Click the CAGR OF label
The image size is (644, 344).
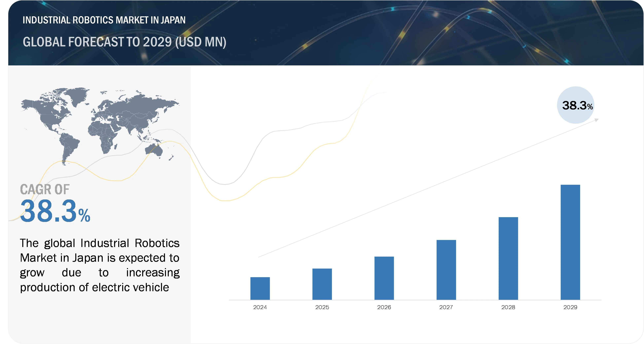tap(45, 189)
